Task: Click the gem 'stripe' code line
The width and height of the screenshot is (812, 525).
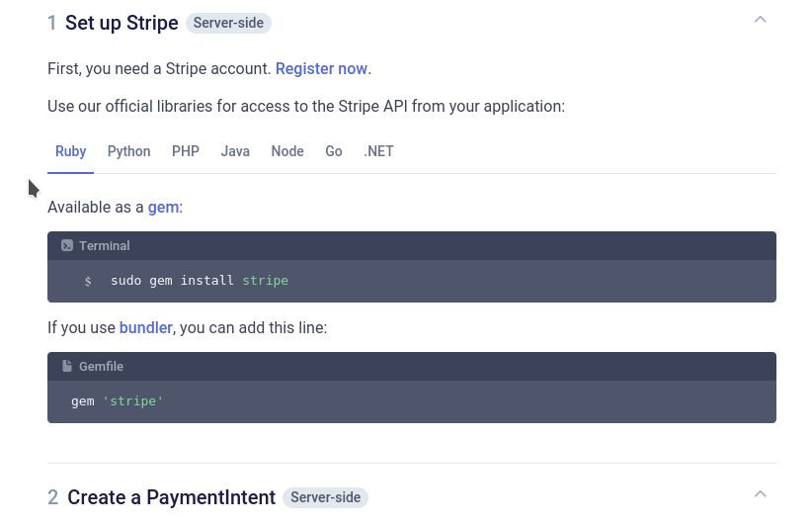Action: point(117,401)
